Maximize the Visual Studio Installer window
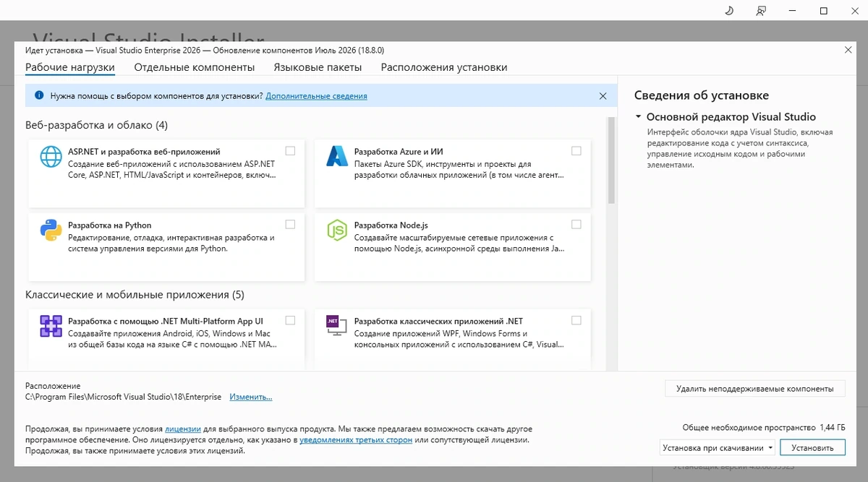 [823, 11]
